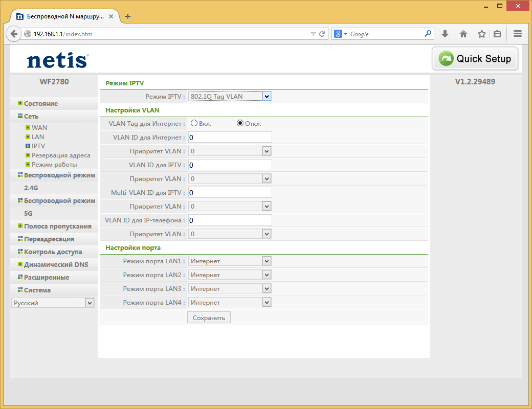Enable VLAN Tag with Вкл. radio
Viewport: 532px width, 409px height.
click(194, 123)
